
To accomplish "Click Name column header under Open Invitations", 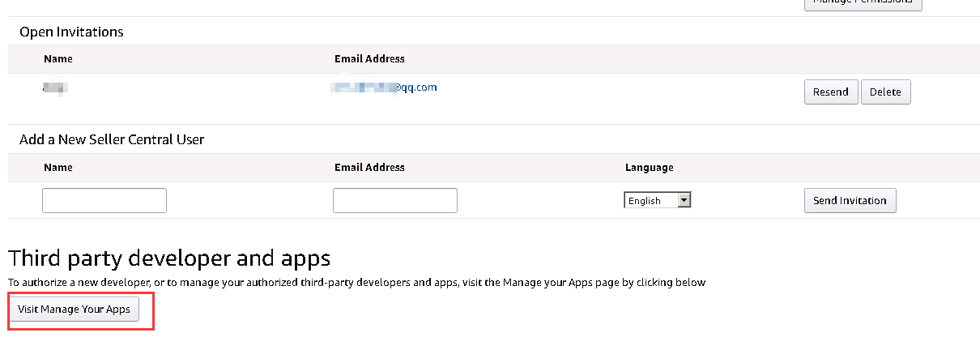I will click(58, 59).
